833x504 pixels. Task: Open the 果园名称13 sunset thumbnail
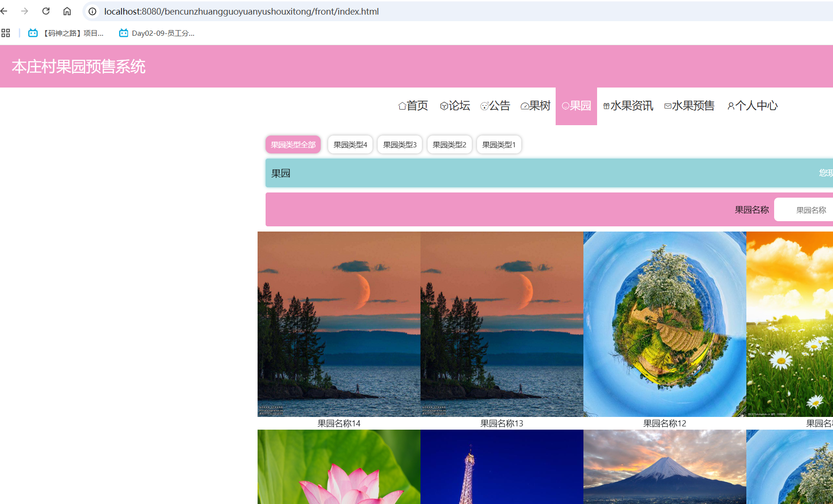coord(502,324)
